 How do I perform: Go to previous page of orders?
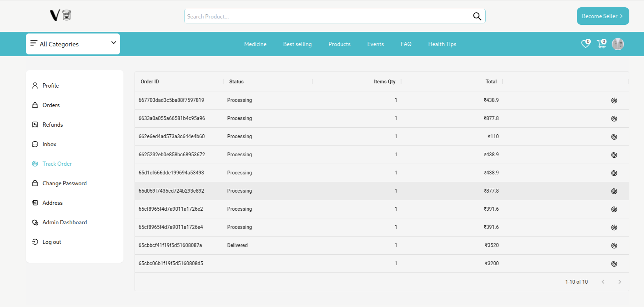[x=603, y=282]
